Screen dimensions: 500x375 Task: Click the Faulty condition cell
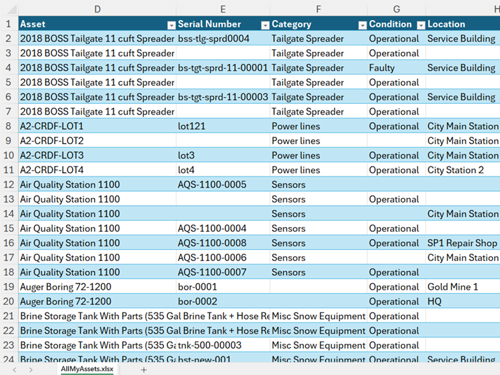pos(396,68)
